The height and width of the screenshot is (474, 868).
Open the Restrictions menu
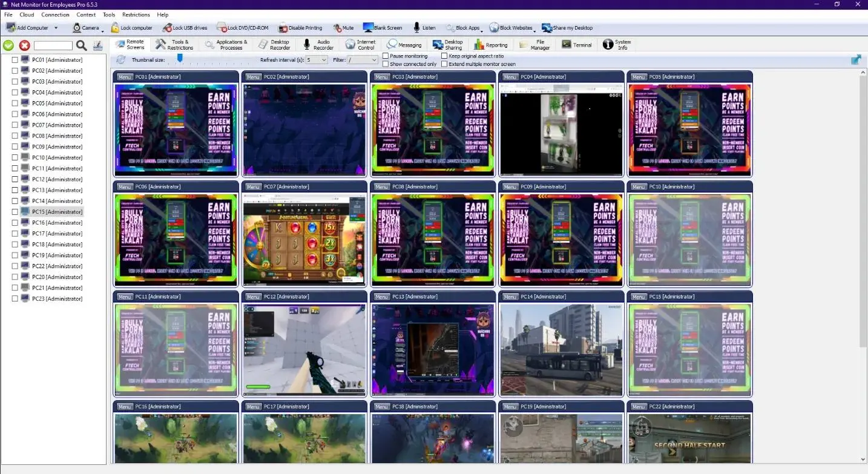tap(136, 15)
